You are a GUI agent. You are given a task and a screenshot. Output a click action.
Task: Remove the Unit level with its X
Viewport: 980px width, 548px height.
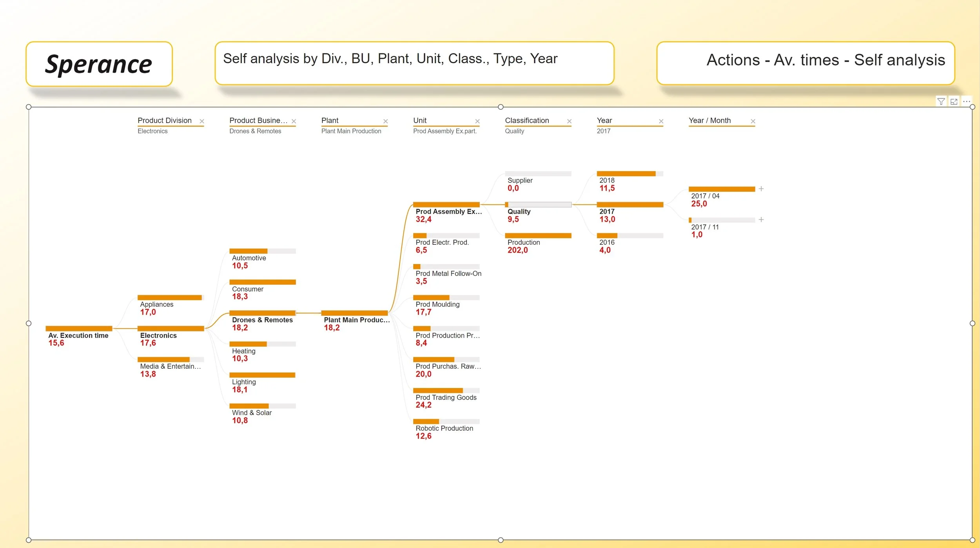(477, 121)
